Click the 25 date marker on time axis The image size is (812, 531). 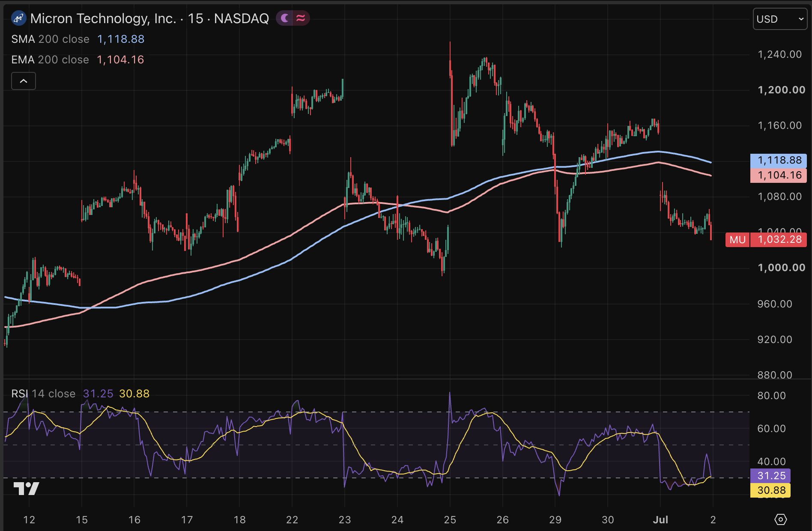tap(450, 519)
